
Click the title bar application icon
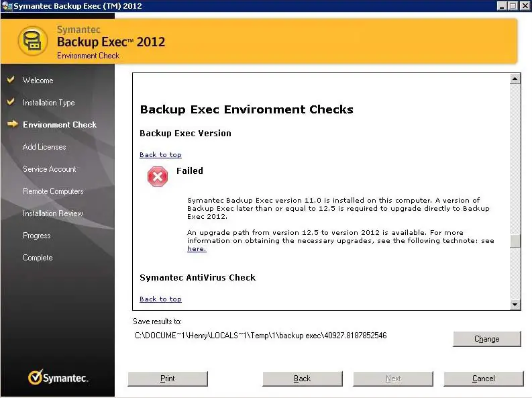click(x=7, y=6)
